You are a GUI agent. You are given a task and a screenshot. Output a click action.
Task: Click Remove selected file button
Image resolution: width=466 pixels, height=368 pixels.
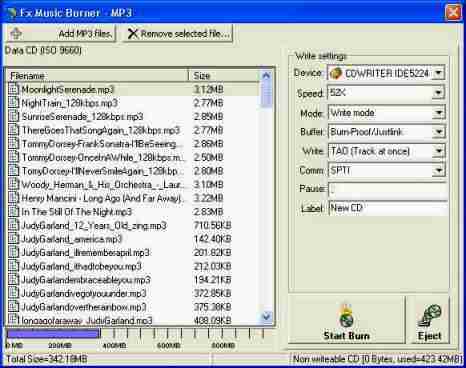coord(178,34)
